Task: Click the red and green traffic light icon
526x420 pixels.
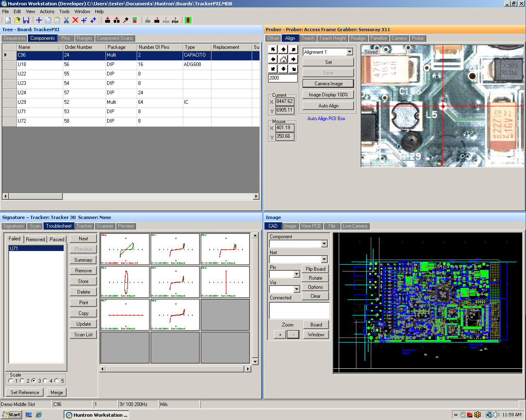Action: (x=135, y=20)
